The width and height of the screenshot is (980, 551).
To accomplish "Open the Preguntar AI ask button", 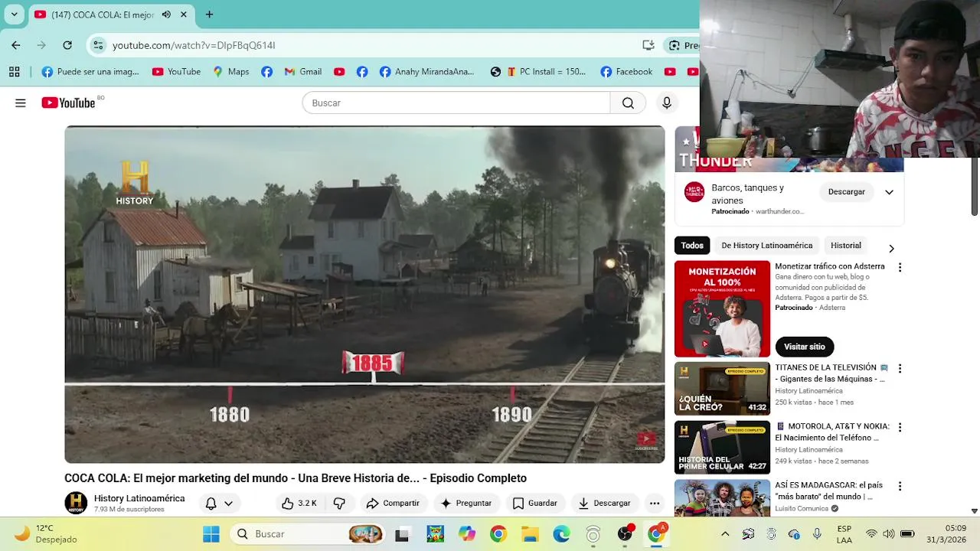I will (465, 503).
